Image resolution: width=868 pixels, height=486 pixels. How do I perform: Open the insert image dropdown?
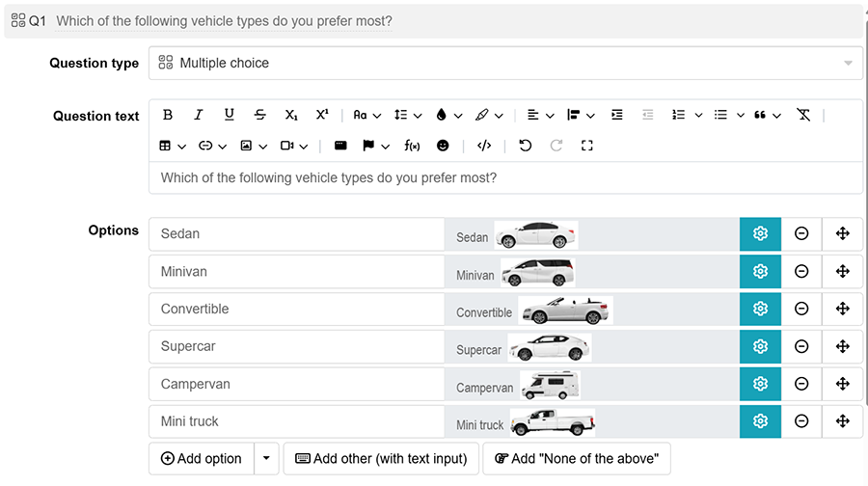click(254, 146)
